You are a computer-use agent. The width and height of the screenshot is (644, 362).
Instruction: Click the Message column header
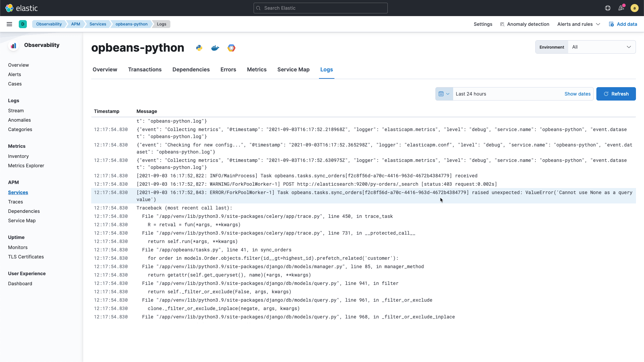pyautogui.click(x=147, y=111)
